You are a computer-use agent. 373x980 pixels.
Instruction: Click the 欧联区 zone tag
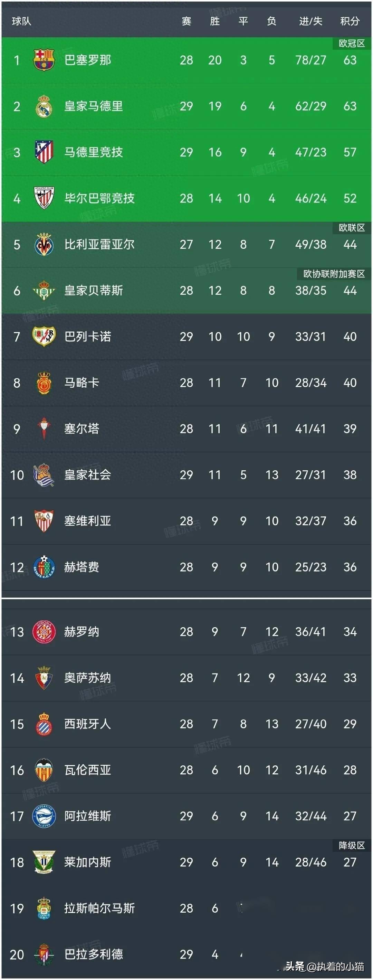coord(352,228)
